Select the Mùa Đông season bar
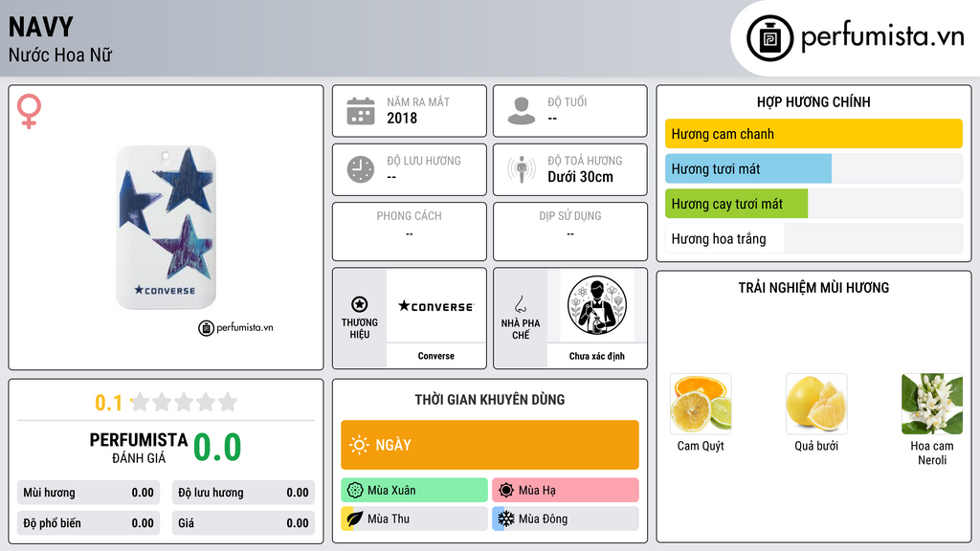 (x=566, y=518)
